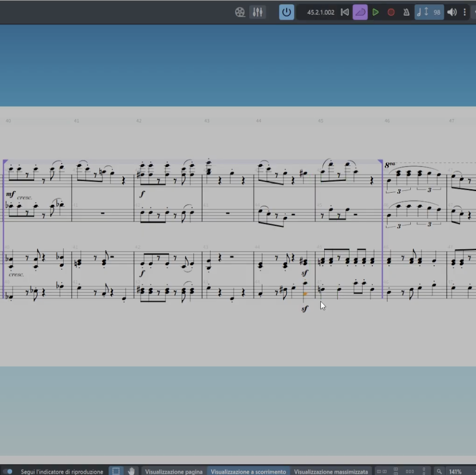Select the hand pan tool

(131, 471)
